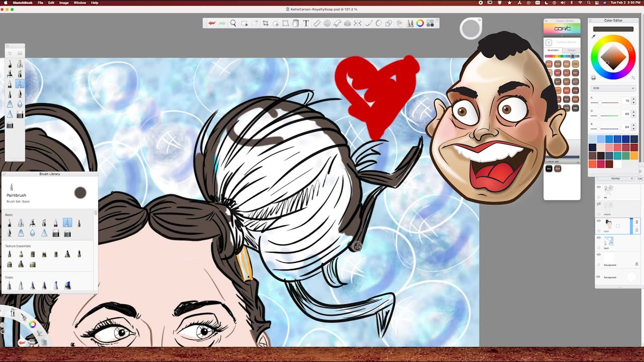
Task: Open the Perspective Guides tool
Action: (x=347, y=23)
